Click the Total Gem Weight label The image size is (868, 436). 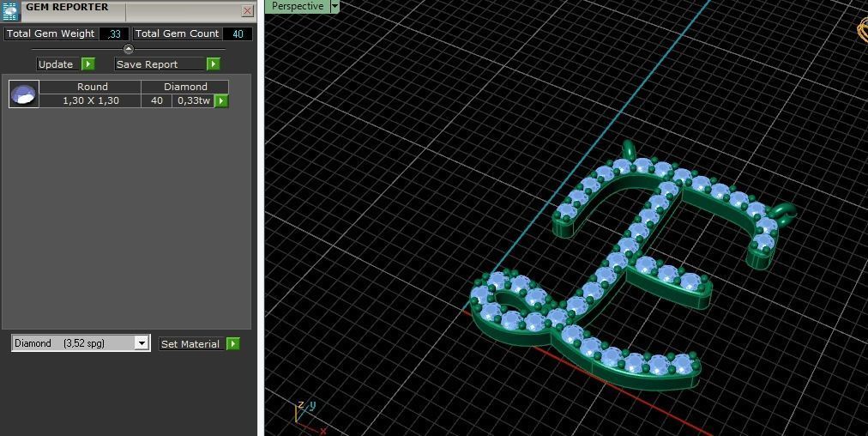pos(51,33)
